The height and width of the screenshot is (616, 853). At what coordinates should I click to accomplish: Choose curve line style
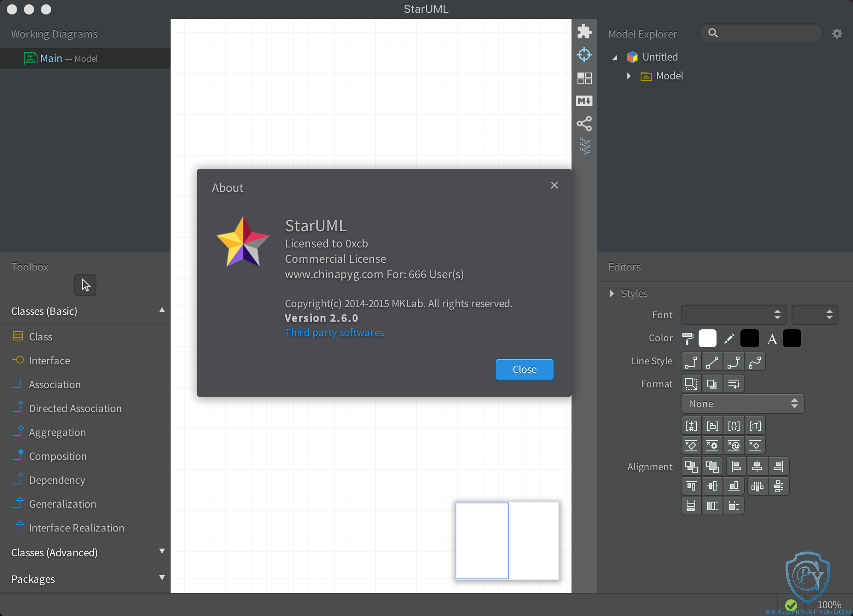[x=755, y=362]
